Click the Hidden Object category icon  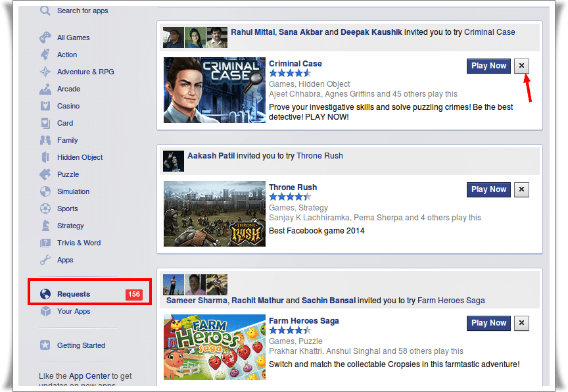[x=45, y=157]
